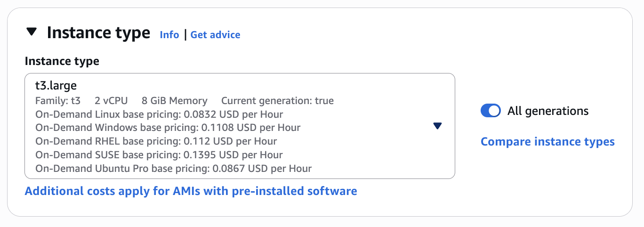Click the 2 vCPU specification text
The width and height of the screenshot is (644, 227).
pos(111,101)
